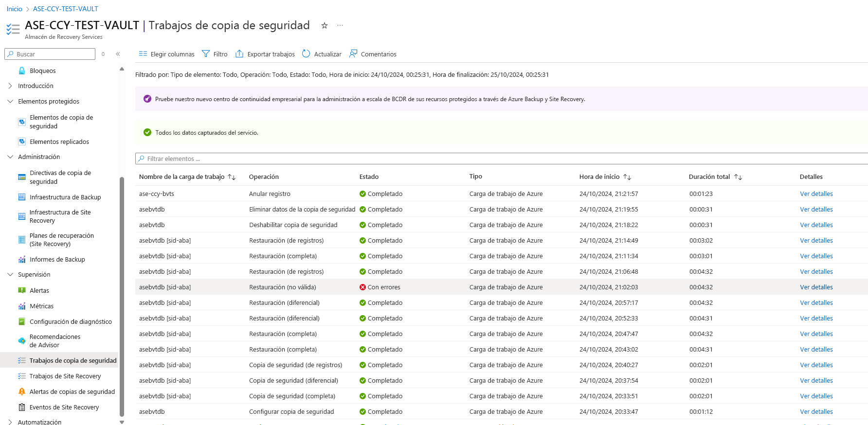This screenshot has width=868, height=425.
Task: Click sidebar scrollbar up arrow
Action: coord(122,69)
